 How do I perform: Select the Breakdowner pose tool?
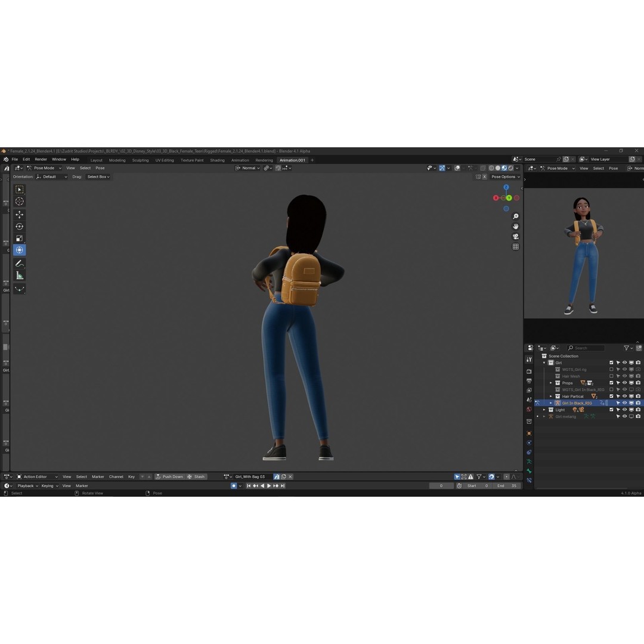[19, 289]
